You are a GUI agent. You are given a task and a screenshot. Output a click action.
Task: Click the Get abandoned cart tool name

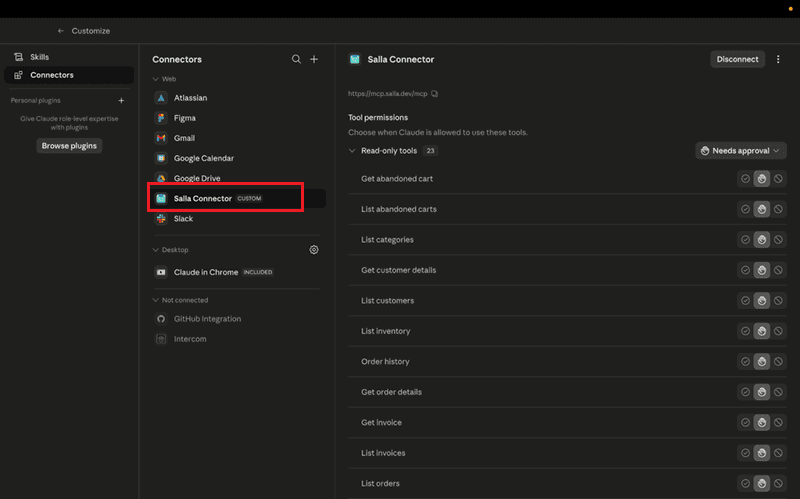(x=397, y=179)
